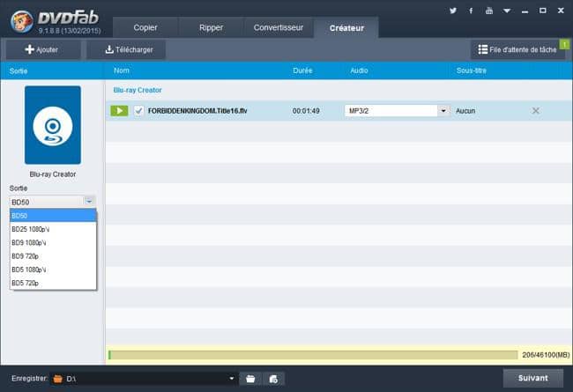573x392 pixels.
Task: Open the YouTube channel icon
Action: pyautogui.click(x=489, y=11)
